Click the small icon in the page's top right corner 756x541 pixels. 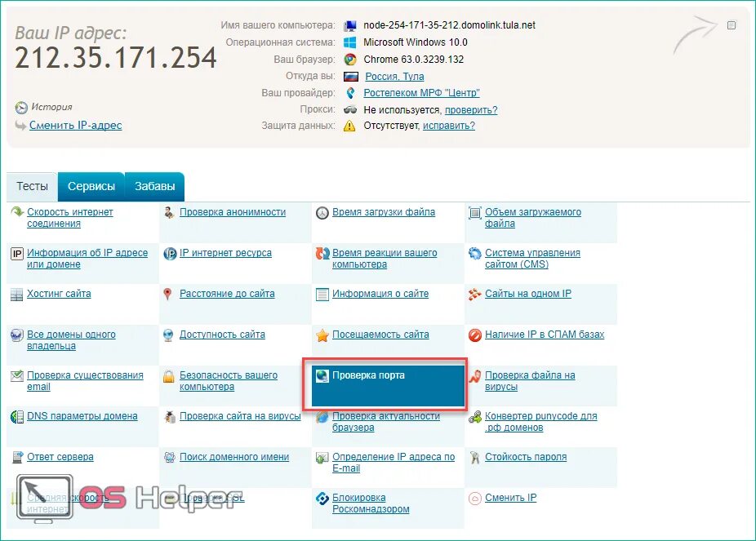pyautogui.click(x=732, y=25)
